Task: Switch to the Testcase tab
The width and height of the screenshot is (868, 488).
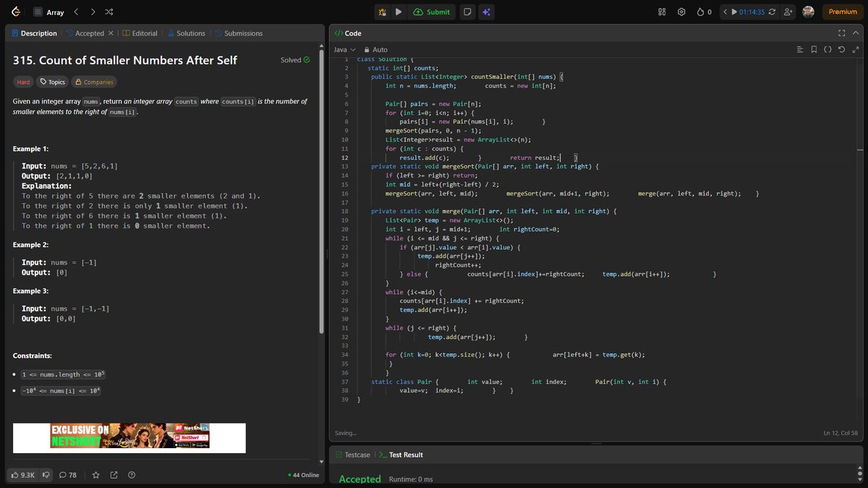Action: 352,455
